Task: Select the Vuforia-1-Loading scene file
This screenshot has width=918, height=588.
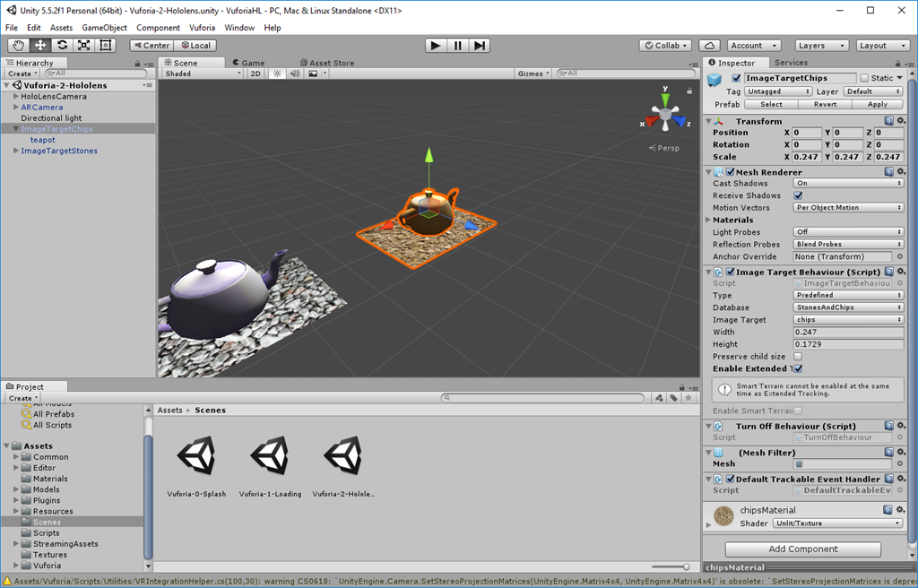Action: tap(270, 467)
